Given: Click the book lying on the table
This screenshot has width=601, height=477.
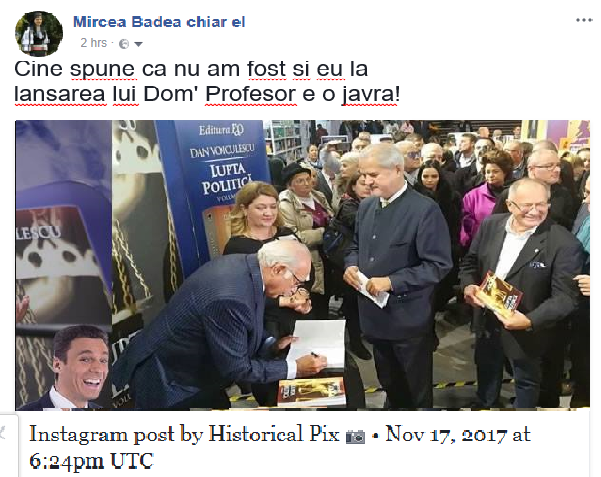Looking at the screenshot, I should pos(311,391).
